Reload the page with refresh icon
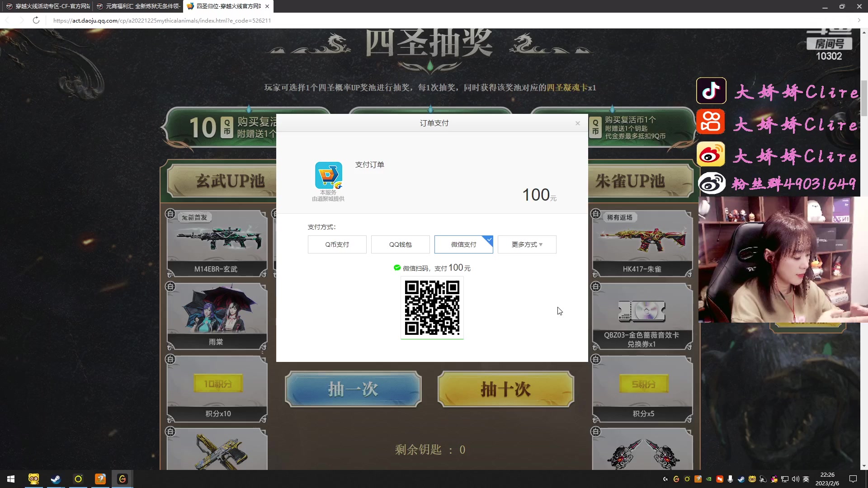The image size is (868, 488). tap(36, 20)
